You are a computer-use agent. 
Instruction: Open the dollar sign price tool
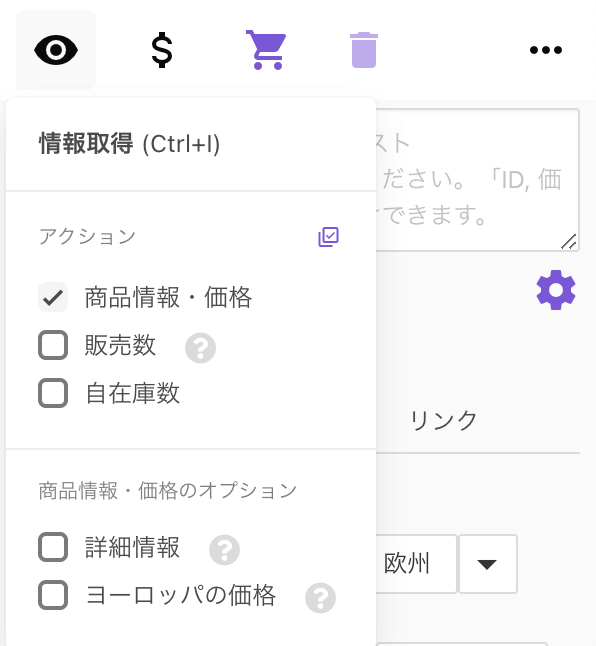162,50
